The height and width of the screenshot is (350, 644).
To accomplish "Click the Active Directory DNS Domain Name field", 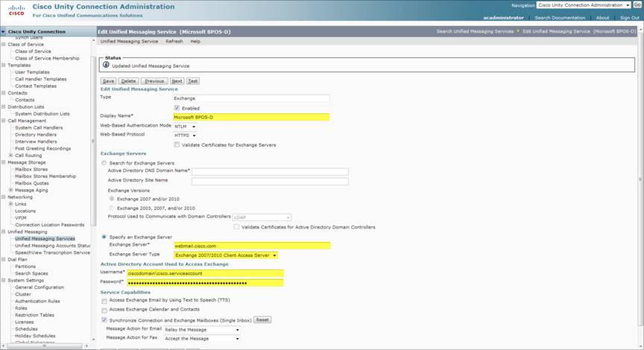I will pyautogui.click(x=270, y=171).
